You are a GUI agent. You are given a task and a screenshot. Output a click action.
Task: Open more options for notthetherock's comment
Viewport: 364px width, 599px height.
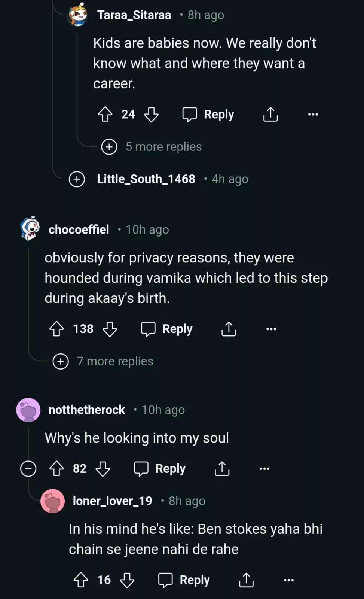click(264, 469)
